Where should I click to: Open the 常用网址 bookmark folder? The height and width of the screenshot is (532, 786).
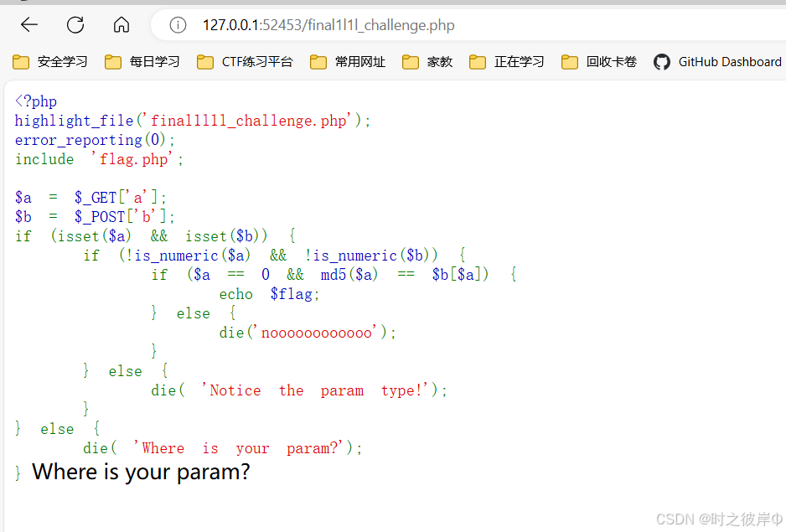click(x=348, y=62)
